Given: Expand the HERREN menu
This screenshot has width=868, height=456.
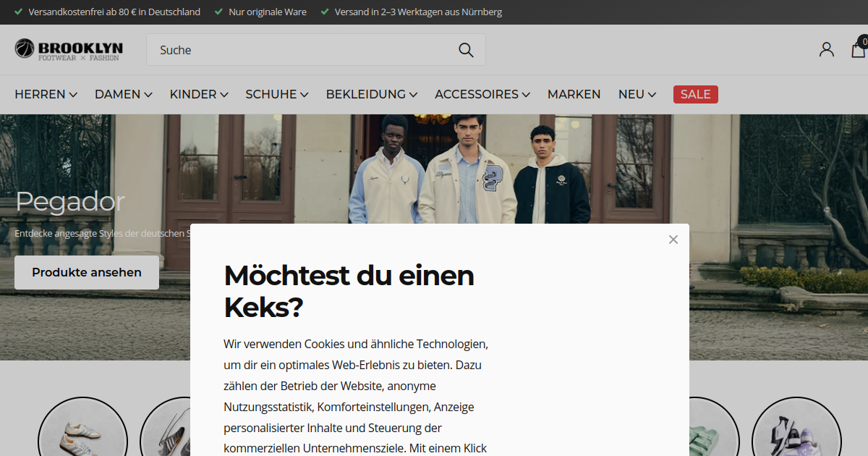Looking at the screenshot, I should tap(46, 94).
